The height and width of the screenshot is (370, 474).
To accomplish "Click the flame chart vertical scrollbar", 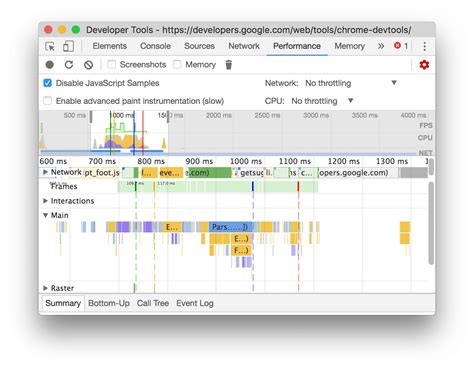I will point(431,223).
